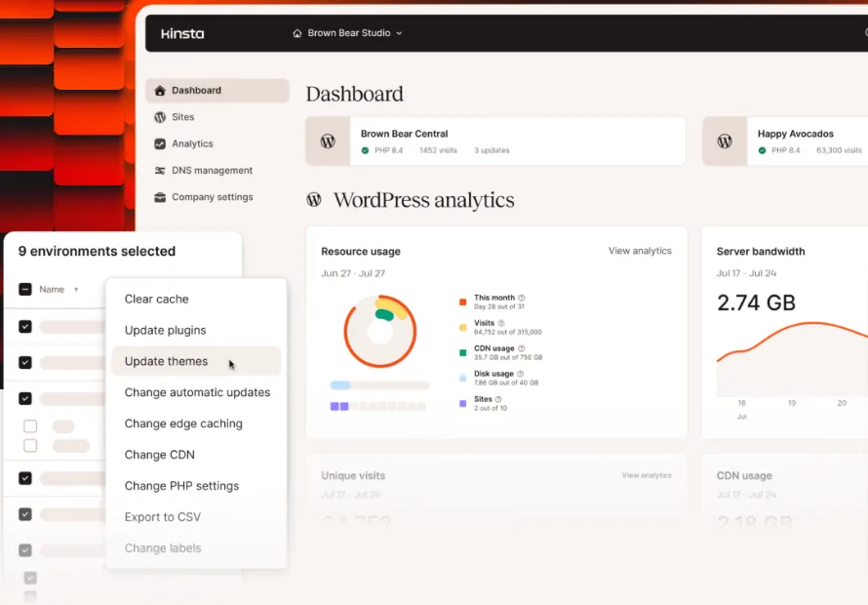Select Change automatic updates menu item
The height and width of the screenshot is (605, 868).
(196, 392)
